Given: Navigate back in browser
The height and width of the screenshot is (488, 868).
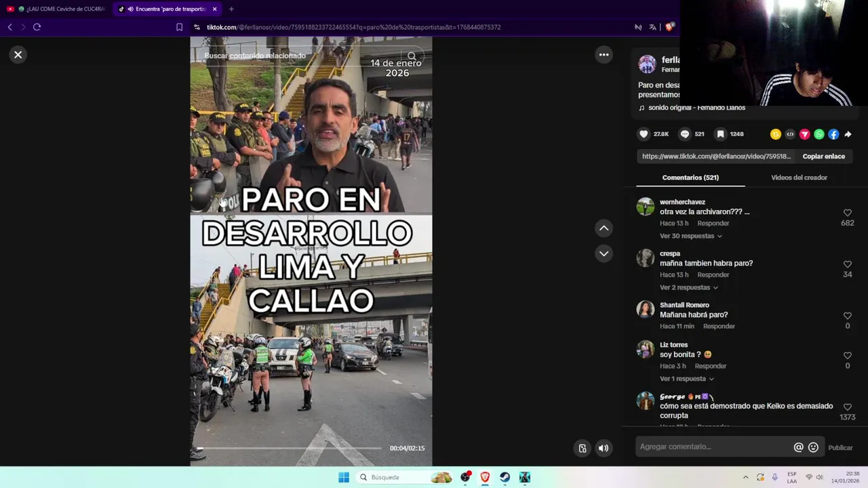Looking at the screenshot, I should click(x=9, y=27).
